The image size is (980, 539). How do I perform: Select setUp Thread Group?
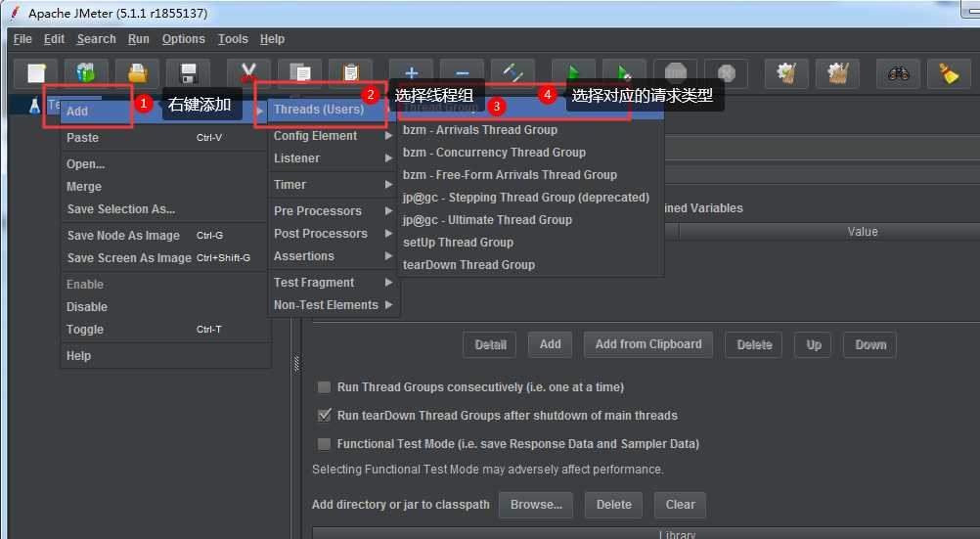pos(531,243)
